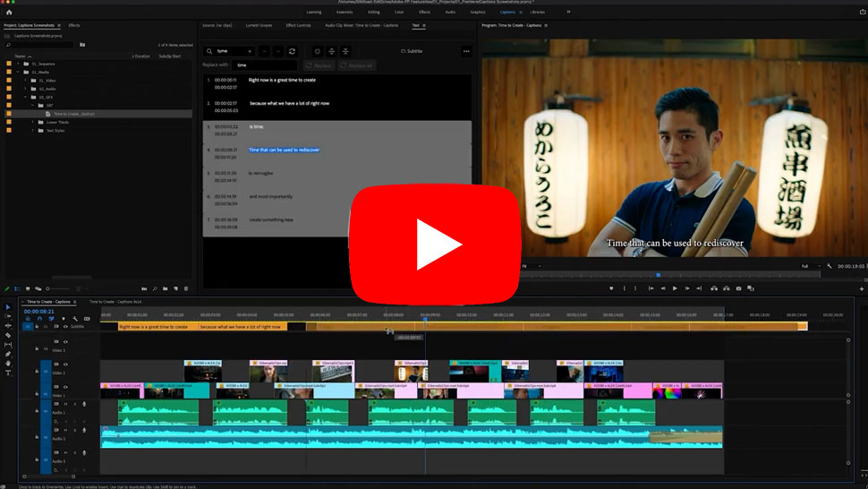Select the Hand tool in the tools panel
The height and width of the screenshot is (489, 868).
click(x=8, y=364)
